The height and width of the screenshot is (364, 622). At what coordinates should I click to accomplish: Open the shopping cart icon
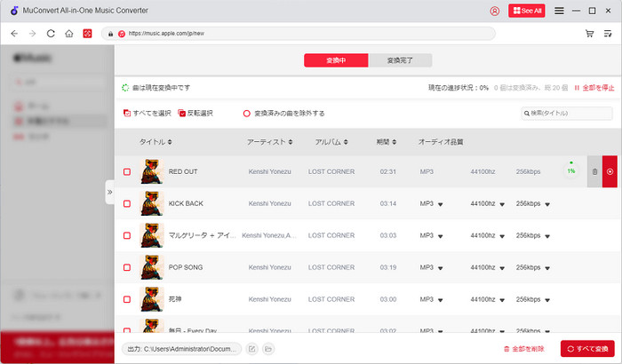click(x=589, y=34)
